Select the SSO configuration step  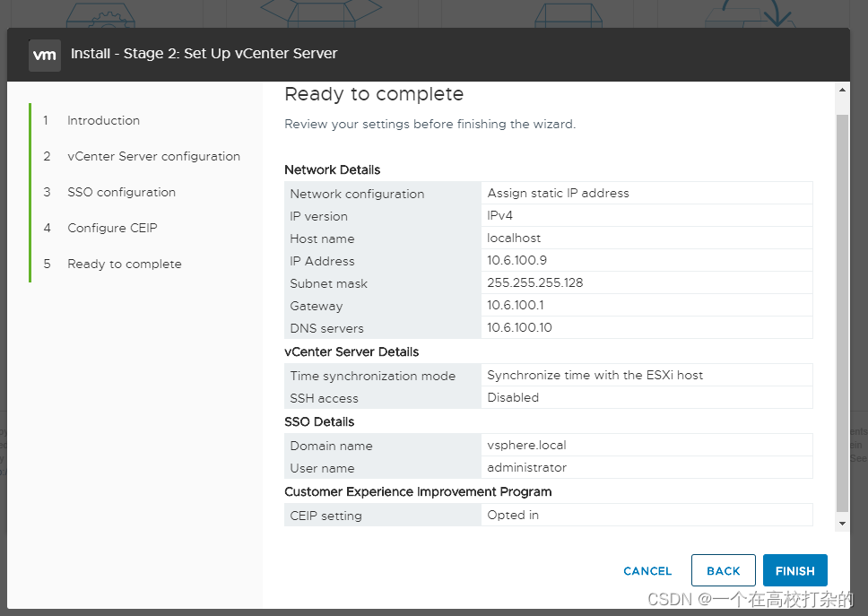coord(121,192)
